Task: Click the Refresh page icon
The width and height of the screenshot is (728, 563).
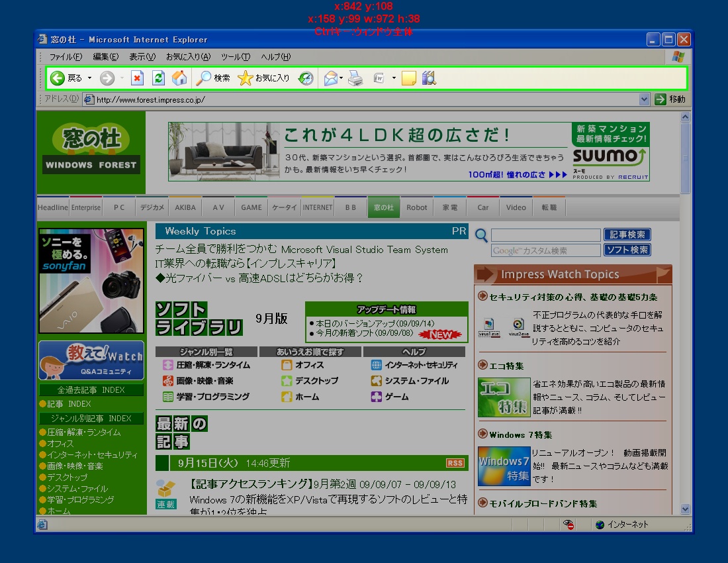Action: (159, 78)
